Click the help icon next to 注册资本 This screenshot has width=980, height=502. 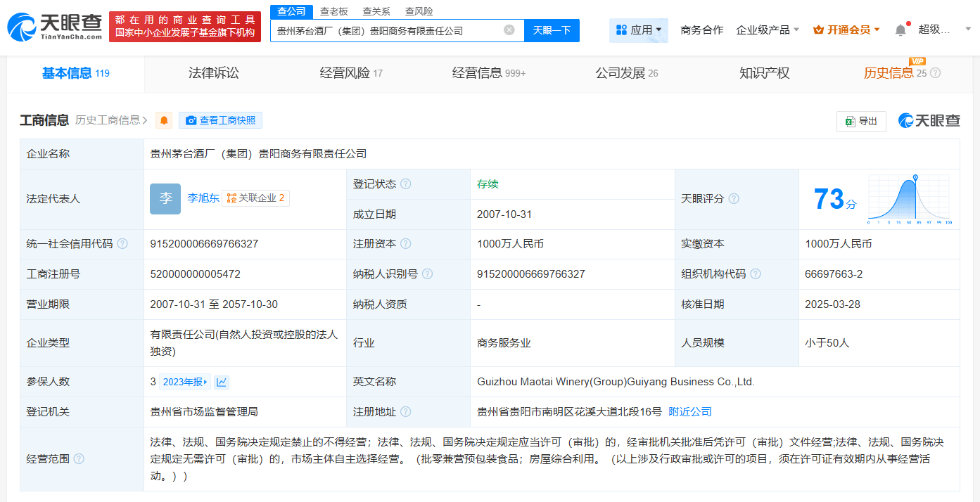click(x=405, y=244)
